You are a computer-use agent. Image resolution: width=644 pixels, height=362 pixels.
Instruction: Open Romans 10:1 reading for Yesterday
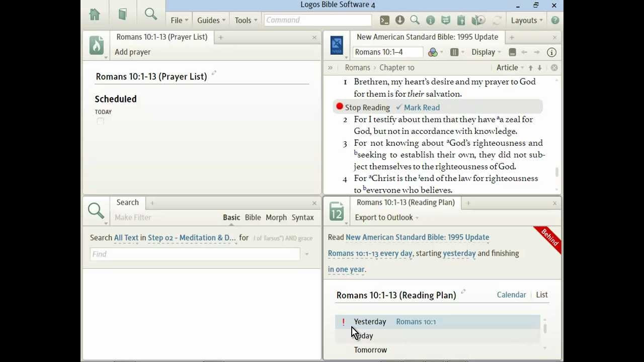tap(416, 322)
